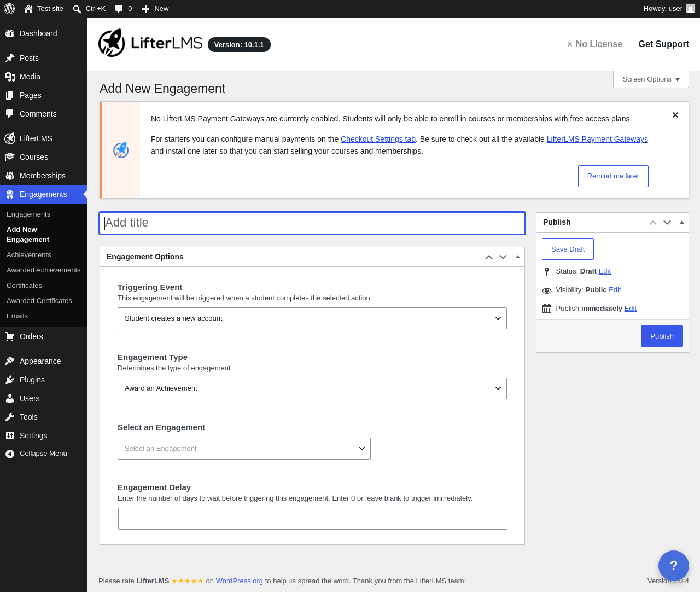Viewport: 700px width, 592px height.
Task: Click the Comments sidebar icon
Action: (x=10, y=114)
